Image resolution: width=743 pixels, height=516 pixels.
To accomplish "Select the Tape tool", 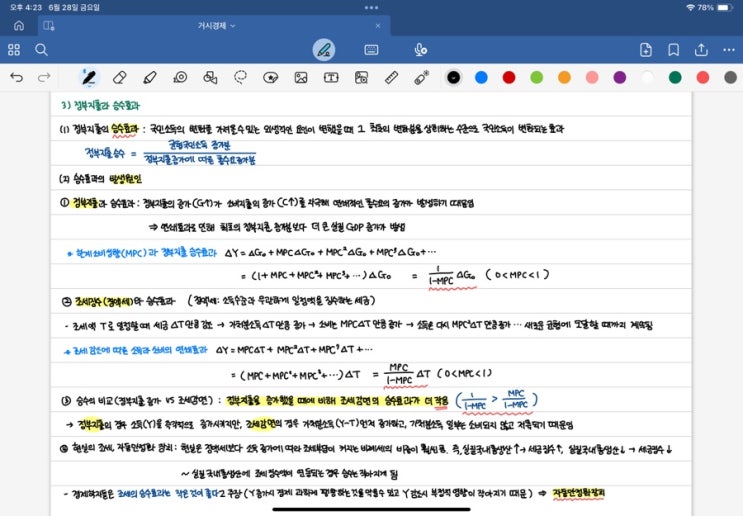I will (x=180, y=77).
